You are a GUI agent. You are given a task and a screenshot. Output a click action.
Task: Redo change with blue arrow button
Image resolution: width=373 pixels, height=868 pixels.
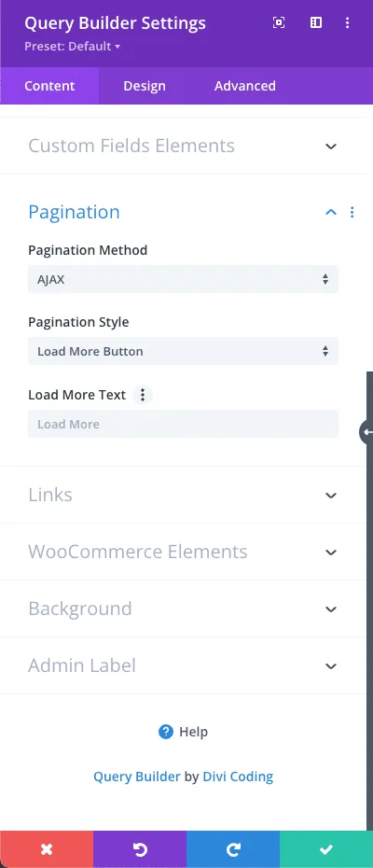tap(233, 849)
